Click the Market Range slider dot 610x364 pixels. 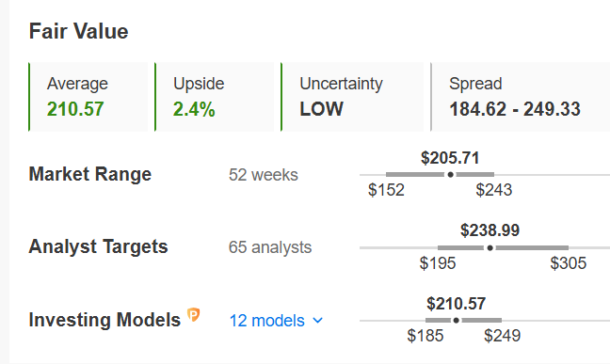click(451, 175)
